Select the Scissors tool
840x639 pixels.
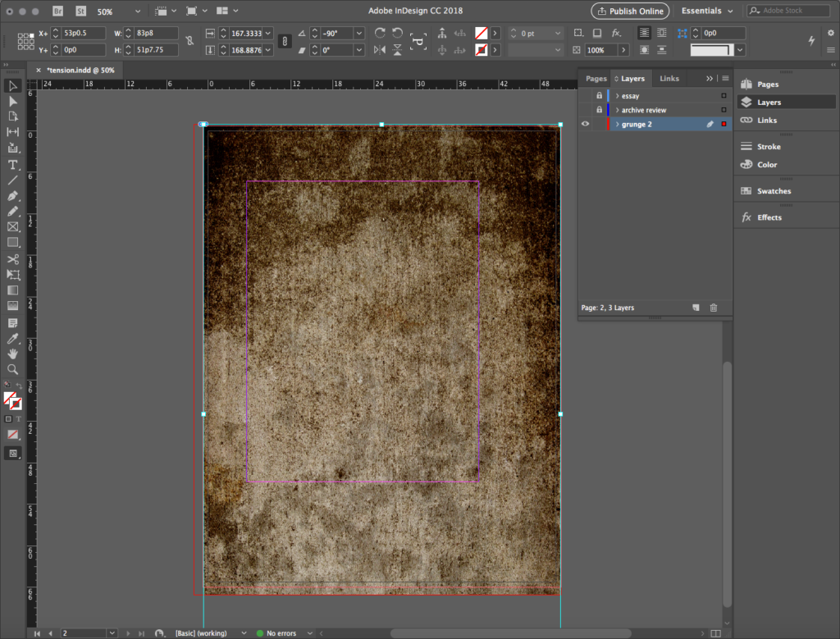point(13,259)
